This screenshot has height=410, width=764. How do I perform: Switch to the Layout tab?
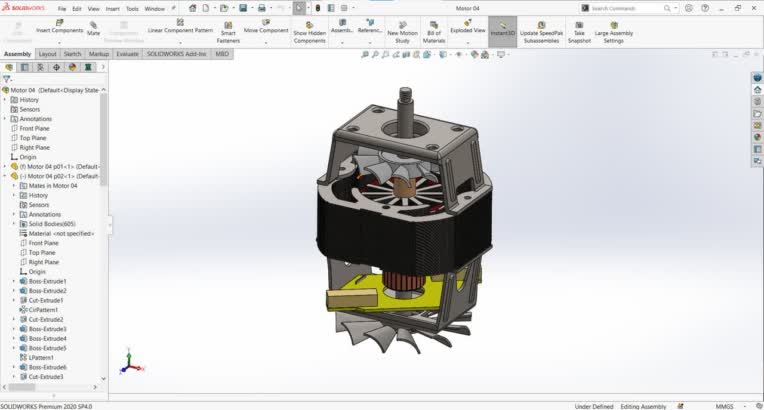click(x=47, y=54)
